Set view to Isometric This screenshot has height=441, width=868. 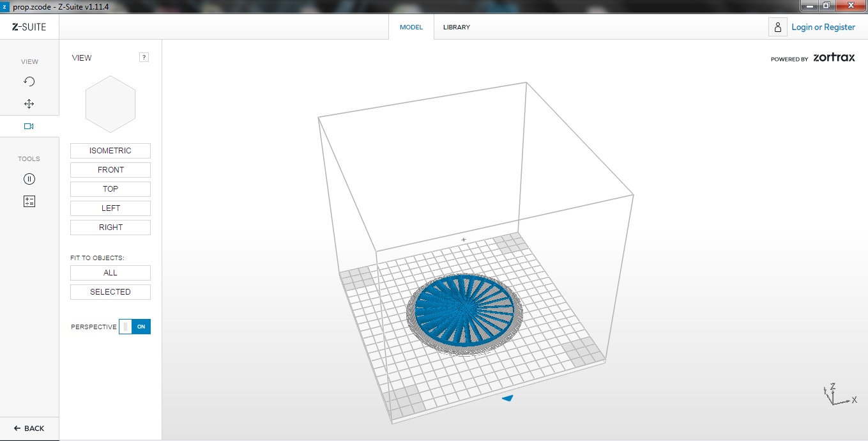[110, 151]
